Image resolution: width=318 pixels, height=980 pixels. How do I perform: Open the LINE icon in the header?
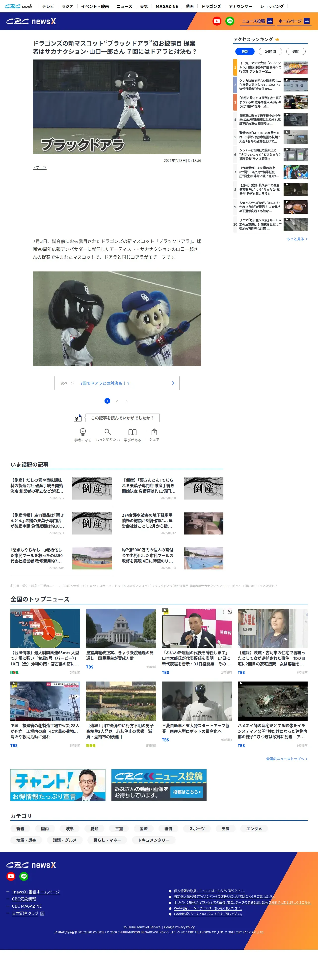coord(230,21)
